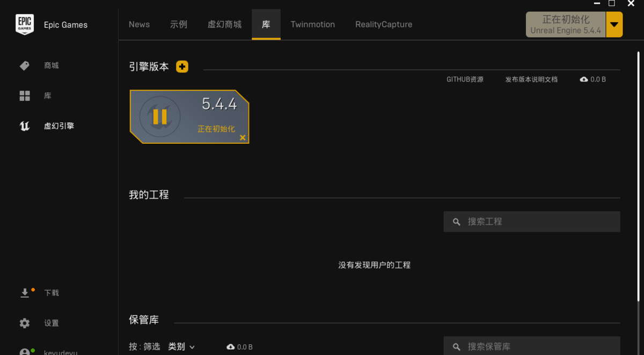
Task: Click the 5.4.4 engine version card
Action: 189,117
